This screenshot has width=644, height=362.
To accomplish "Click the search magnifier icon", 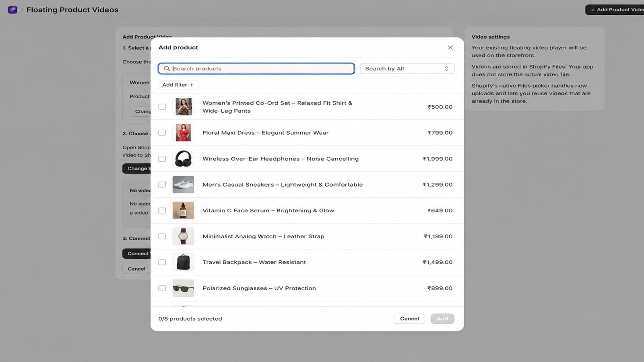I will pos(166,69).
